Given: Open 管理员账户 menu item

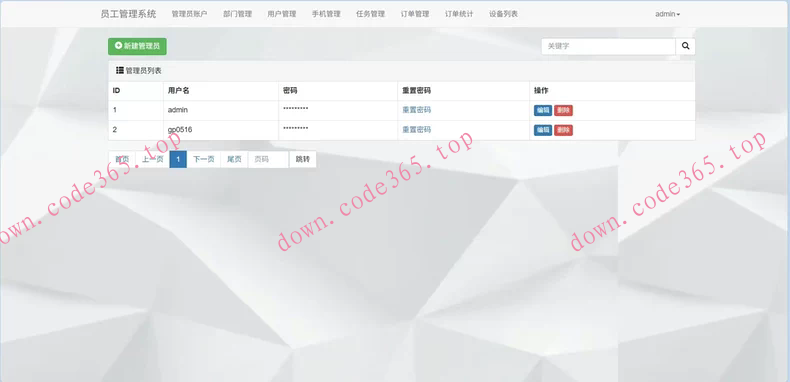Looking at the screenshot, I should 189,14.
